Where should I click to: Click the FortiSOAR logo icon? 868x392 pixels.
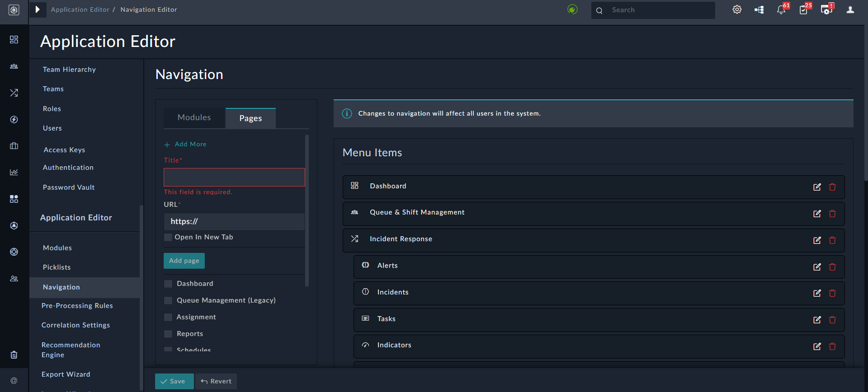[14, 10]
